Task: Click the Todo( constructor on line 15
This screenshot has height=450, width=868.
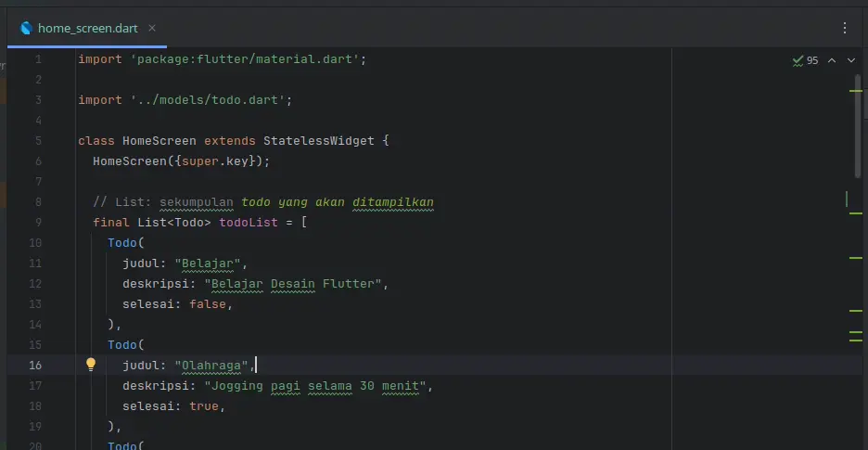Action: (126, 345)
